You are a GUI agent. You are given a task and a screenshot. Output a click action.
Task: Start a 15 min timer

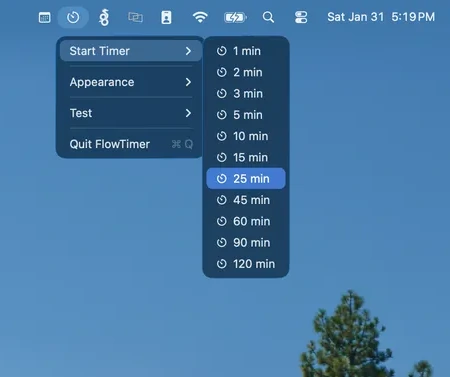pyautogui.click(x=246, y=157)
